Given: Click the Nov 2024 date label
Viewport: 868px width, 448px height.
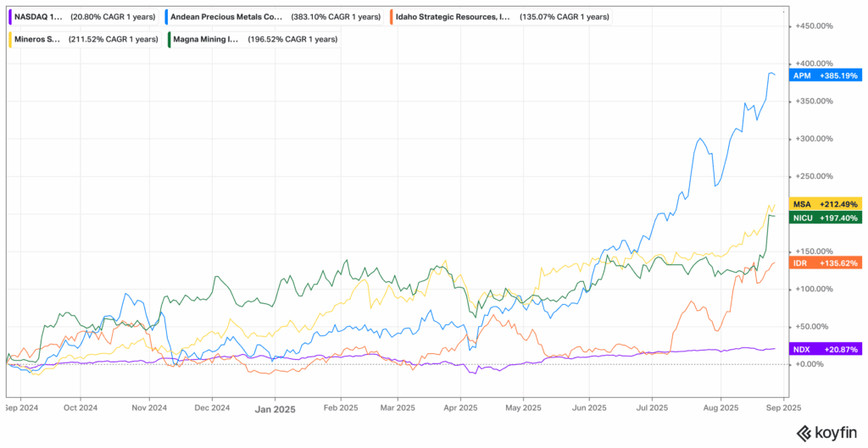Looking at the screenshot, I should 149,409.
